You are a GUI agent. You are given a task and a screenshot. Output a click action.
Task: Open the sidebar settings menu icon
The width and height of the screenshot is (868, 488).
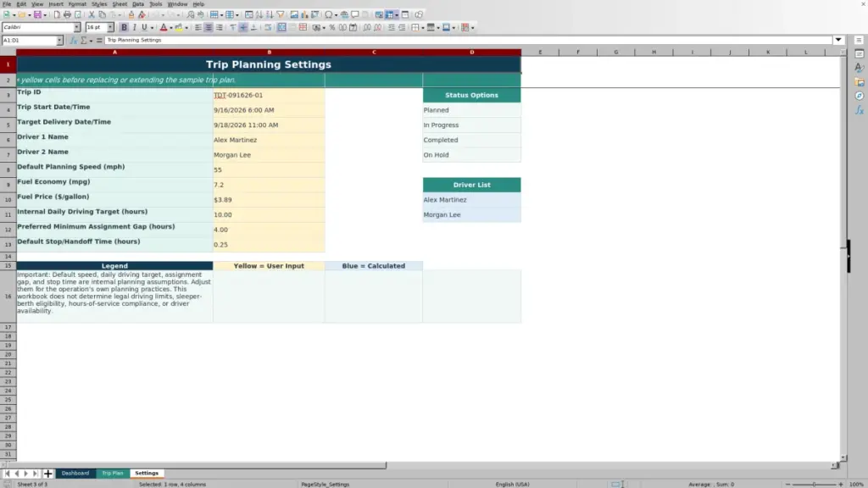click(x=860, y=41)
